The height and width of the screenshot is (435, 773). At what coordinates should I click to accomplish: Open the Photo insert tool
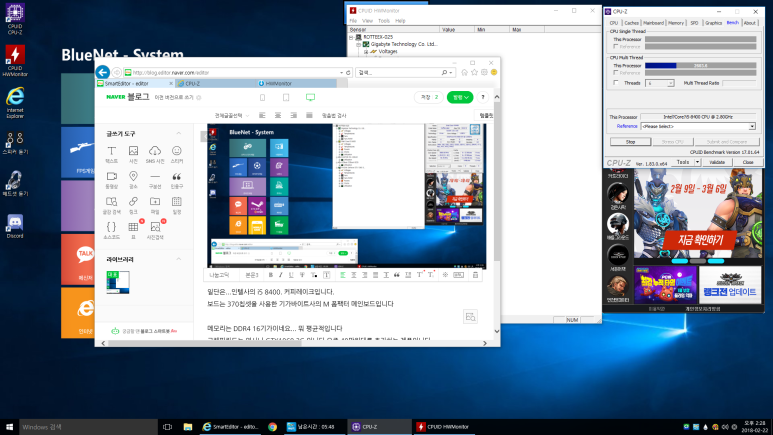(x=133, y=154)
